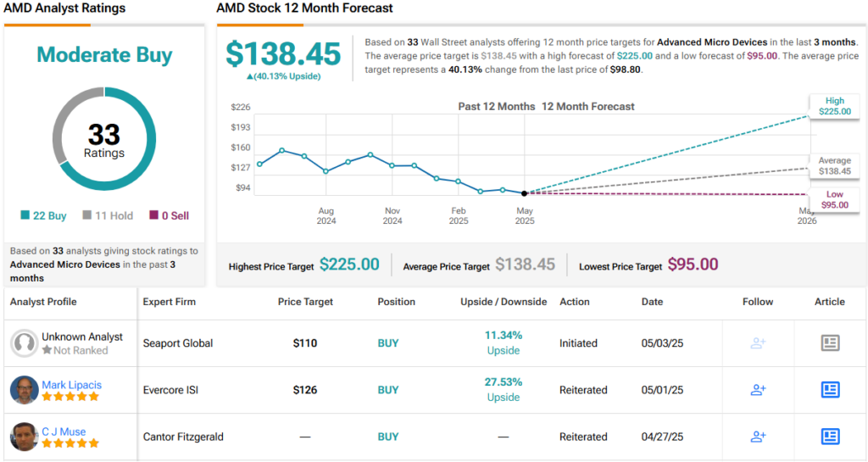Screen dimensions: 868x462
Task: Click the 12 Month Forecast chart label
Action: click(588, 106)
